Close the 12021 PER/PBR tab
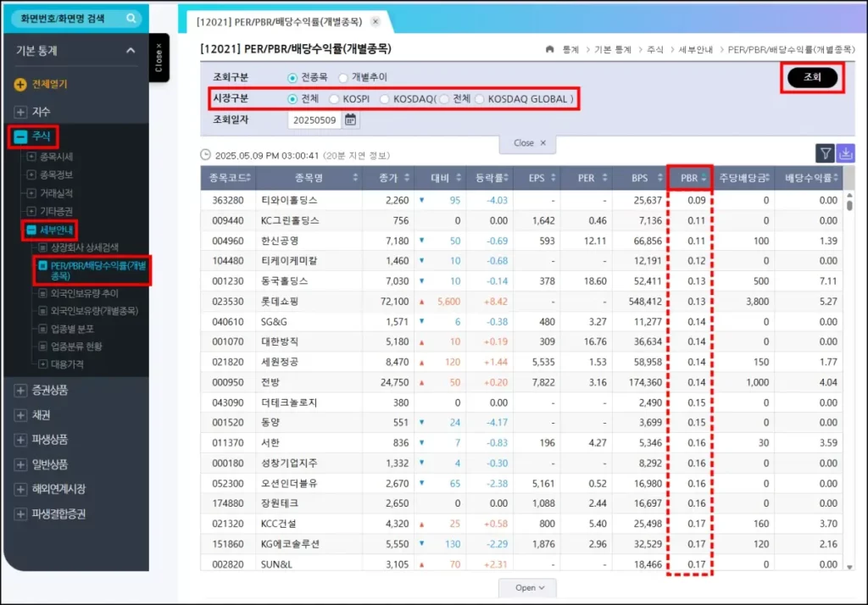Screen dimensions: 868x605 (376, 22)
